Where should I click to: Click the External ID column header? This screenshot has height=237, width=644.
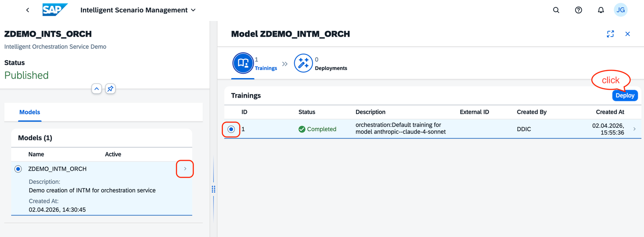click(475, 112)
